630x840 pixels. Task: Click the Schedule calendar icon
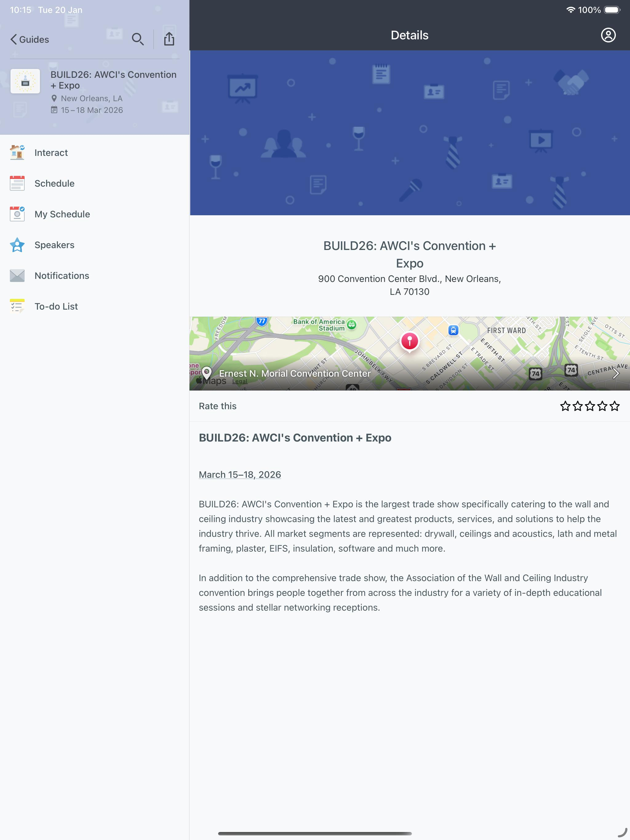click(17, 183)
